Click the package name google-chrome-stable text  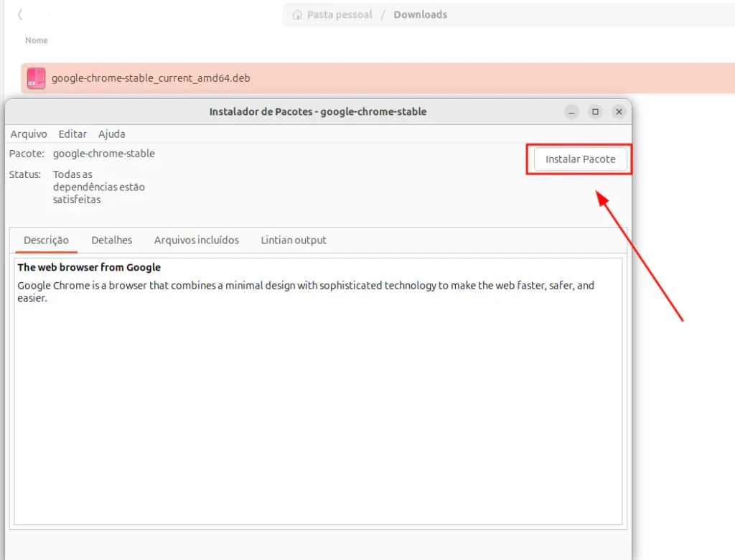(x=103, y=154)
